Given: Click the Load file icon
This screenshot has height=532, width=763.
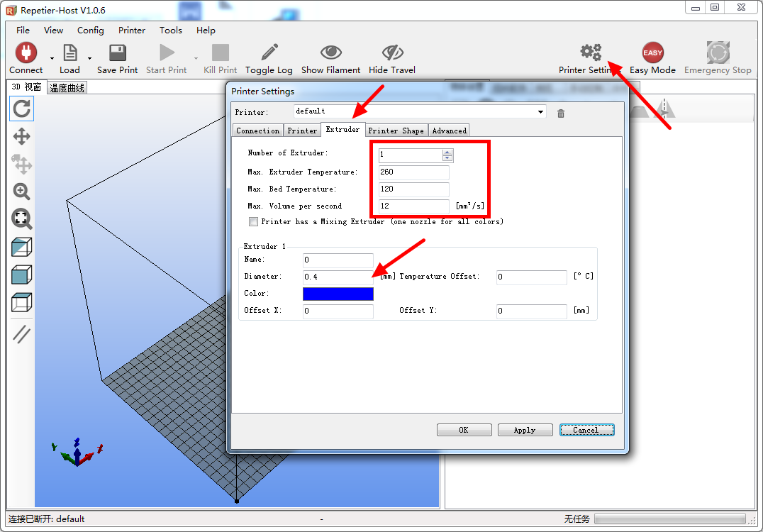Looking at the screenshot, I should point(69,53).
